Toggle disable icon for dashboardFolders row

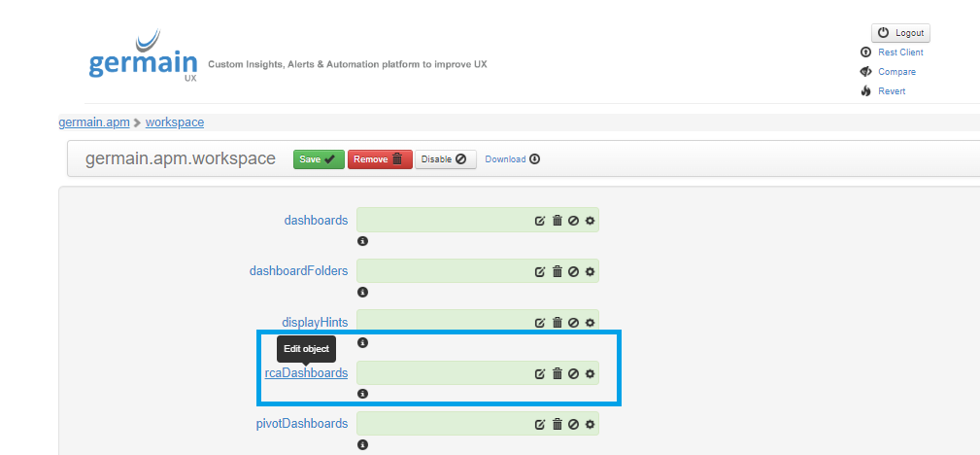click(x=574, y=271)
